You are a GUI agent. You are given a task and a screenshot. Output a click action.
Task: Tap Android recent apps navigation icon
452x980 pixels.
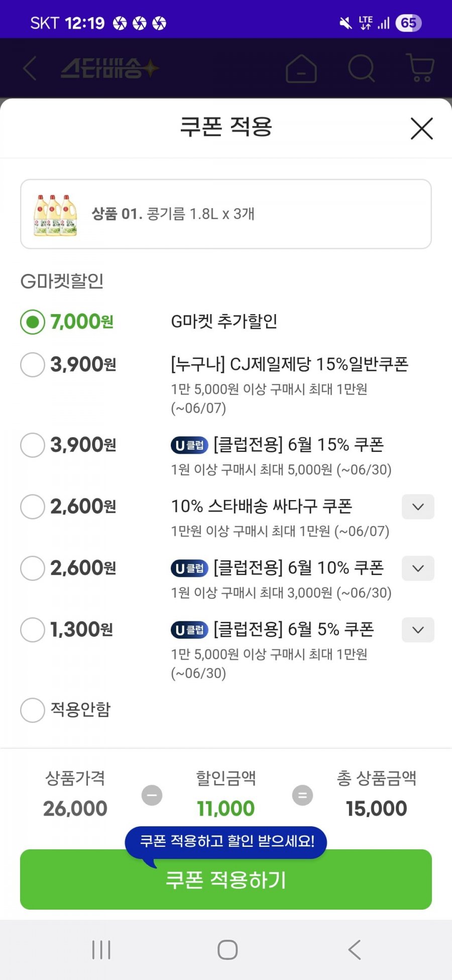click(x=101, y=950)
